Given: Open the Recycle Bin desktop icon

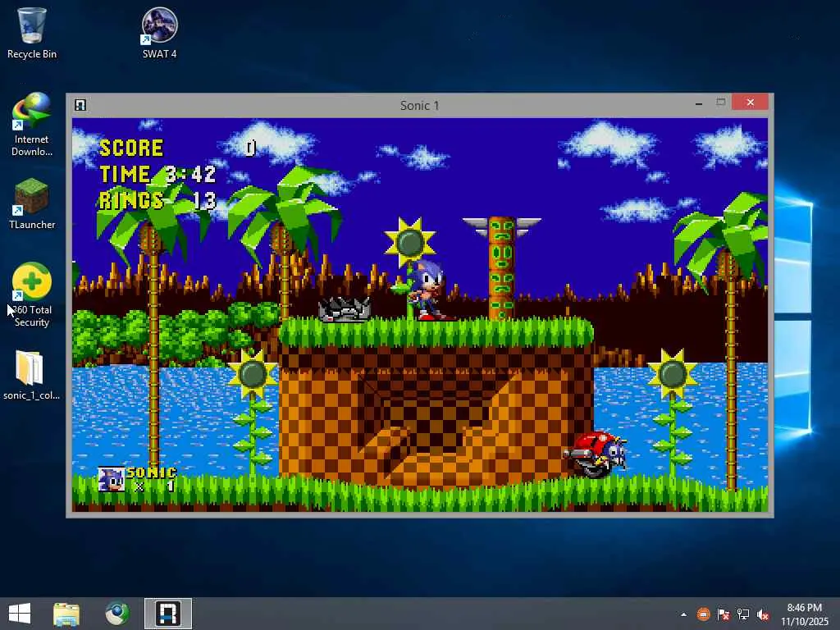Looking at the screenshot, I should tap(32, 33).
